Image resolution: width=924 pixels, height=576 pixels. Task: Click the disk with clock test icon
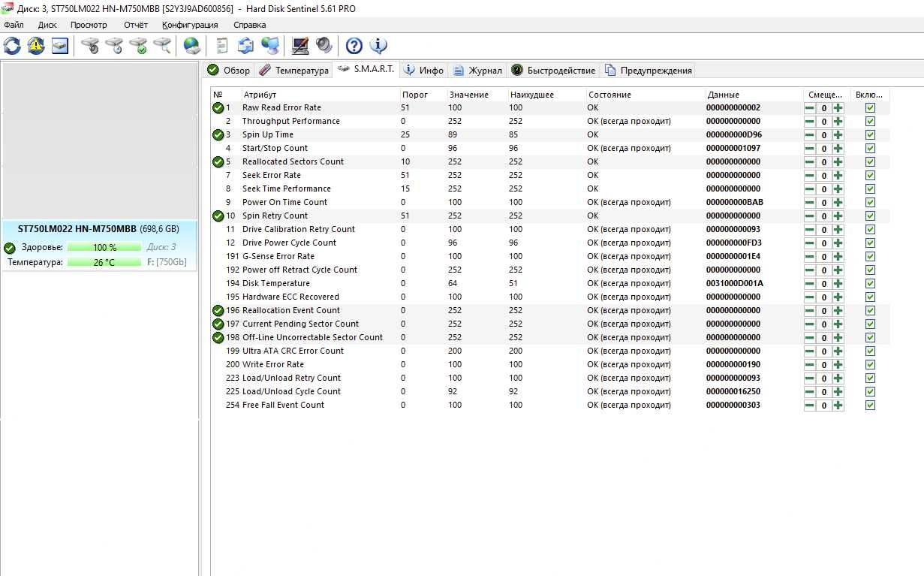click(114, 46)
